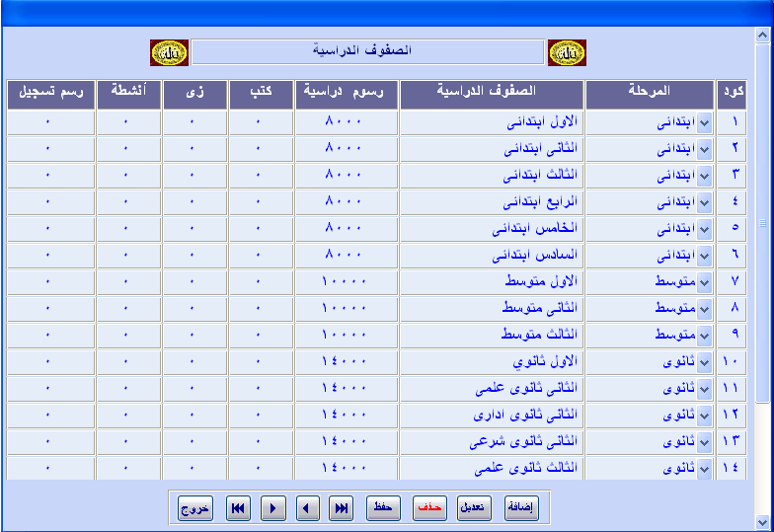Expand the متوسط stage dropdown in row 7
Image resolution: width=774 pixels, height=532 pixels.
coord(704,282)
